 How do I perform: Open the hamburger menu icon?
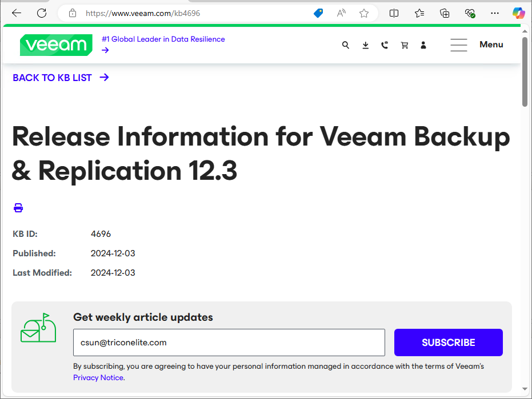(x=459, y=45)
